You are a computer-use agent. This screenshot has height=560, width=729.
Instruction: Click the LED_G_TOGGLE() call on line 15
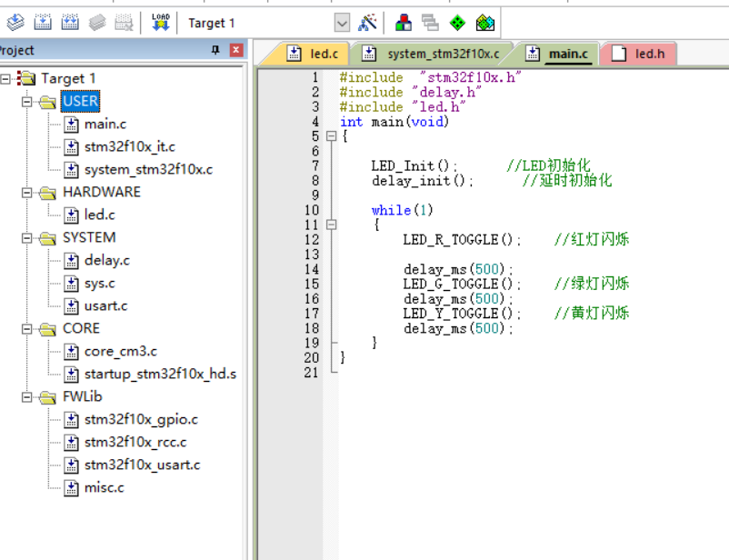coord(462,285)
